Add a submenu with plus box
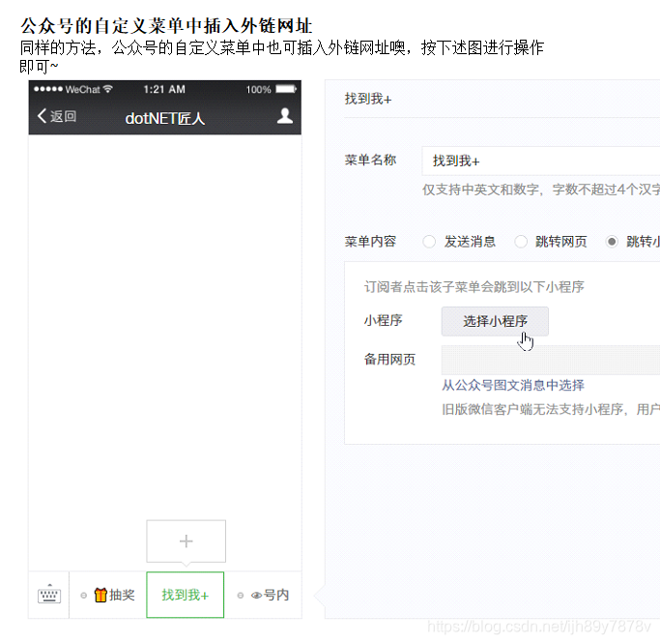Viewport: 660px width, 644px height. 187,542
